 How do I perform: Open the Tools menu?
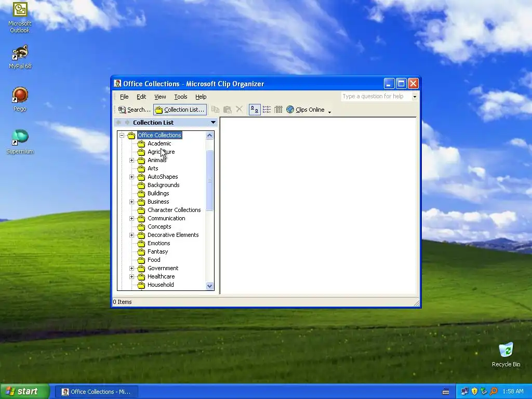180,97
